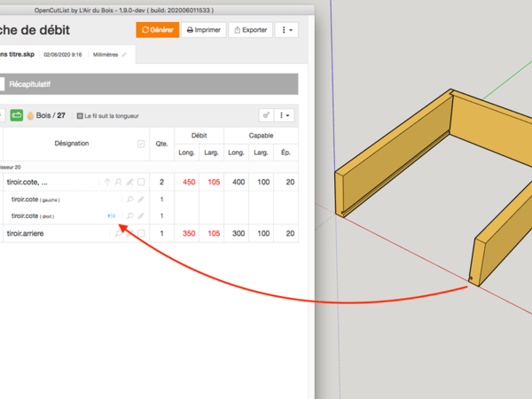This screenshot has height=399, width=532.
Task: Click the magnifier icon on tiroir.cote gauche
Action: 129,199
